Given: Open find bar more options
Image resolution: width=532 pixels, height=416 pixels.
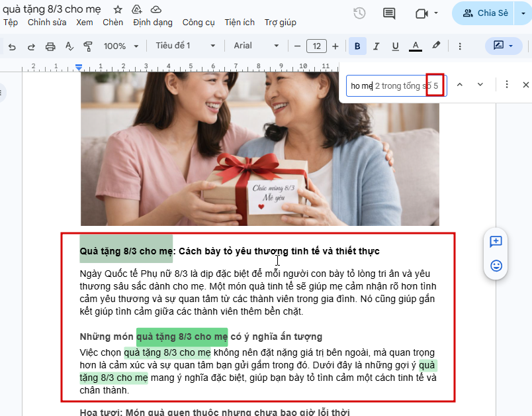Looking at the screenshot, I should 507,84.
